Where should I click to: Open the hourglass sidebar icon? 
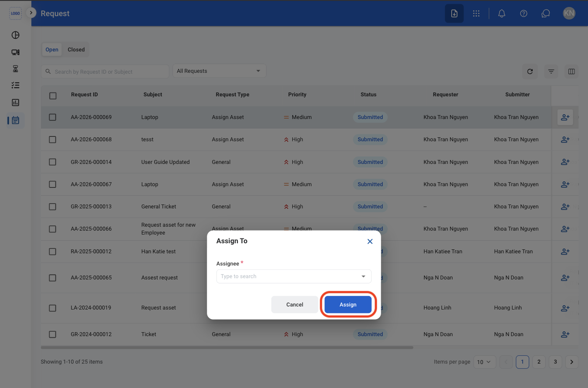pos(15,69)
